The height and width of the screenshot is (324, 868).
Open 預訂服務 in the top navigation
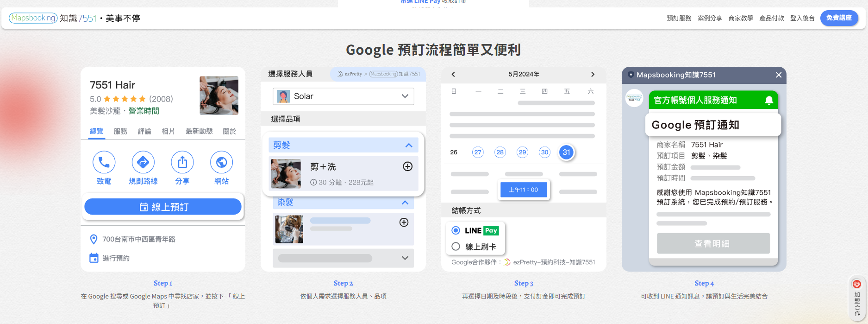(x=679, y=18)
